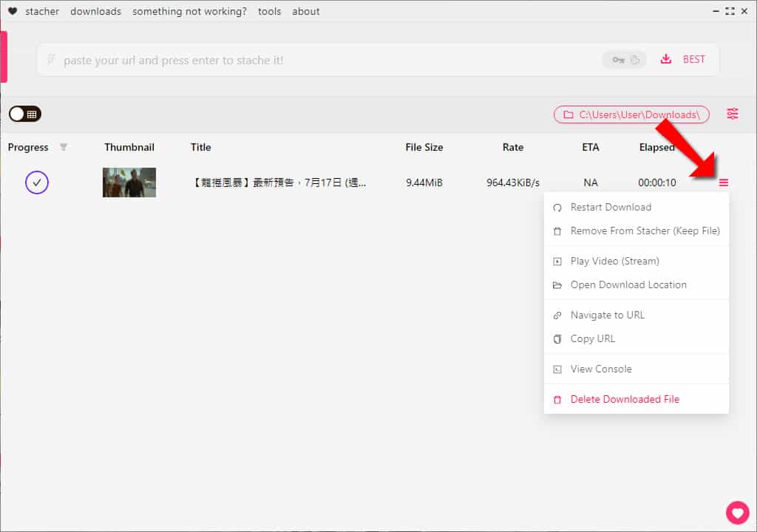Image resolution: width=757 pixels, height=532 pixels.
Task: Select Play Video (Stream)
Action: coord(637,261)
